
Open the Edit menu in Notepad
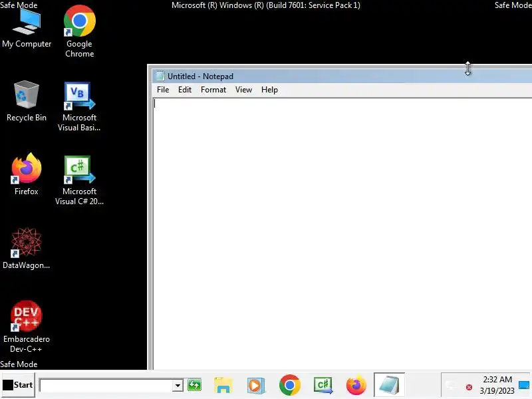point(185,90)
